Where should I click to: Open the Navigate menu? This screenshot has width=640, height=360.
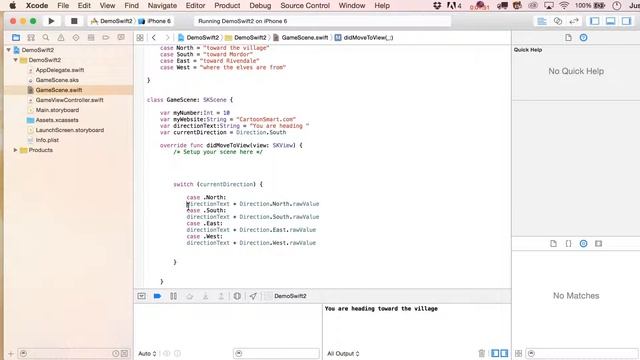[162, 6]
